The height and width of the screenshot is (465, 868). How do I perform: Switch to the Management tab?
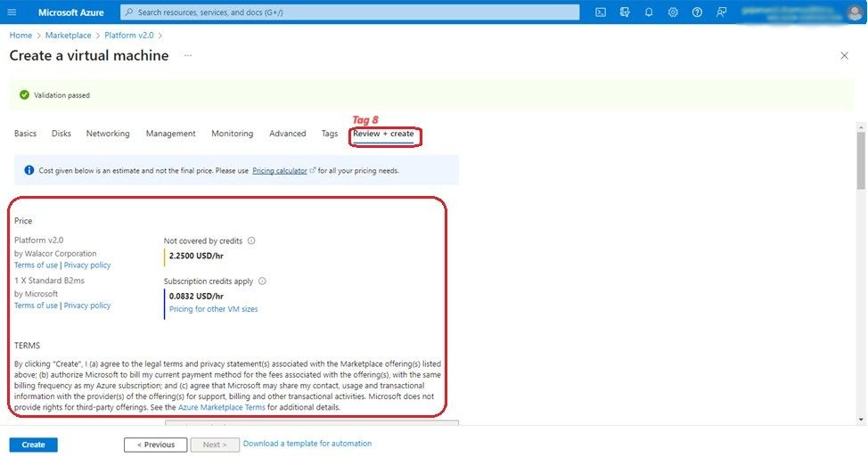tap(170, 134)
